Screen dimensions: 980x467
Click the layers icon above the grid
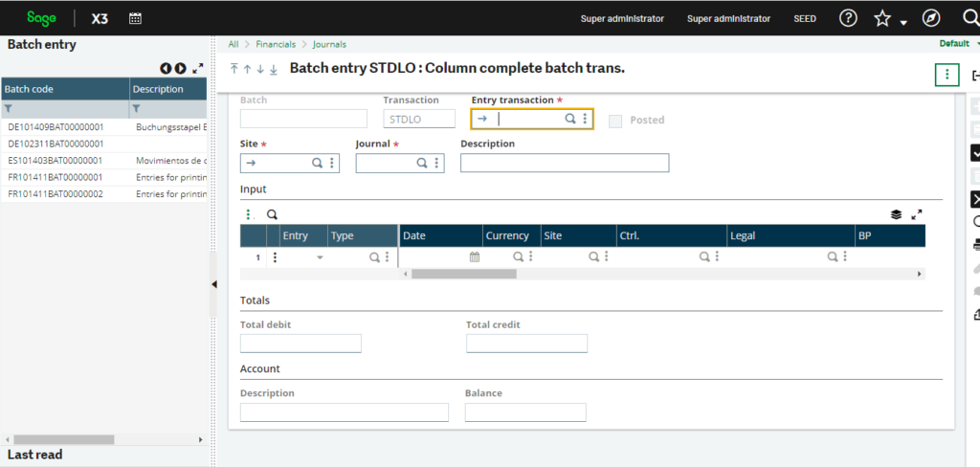896,215
